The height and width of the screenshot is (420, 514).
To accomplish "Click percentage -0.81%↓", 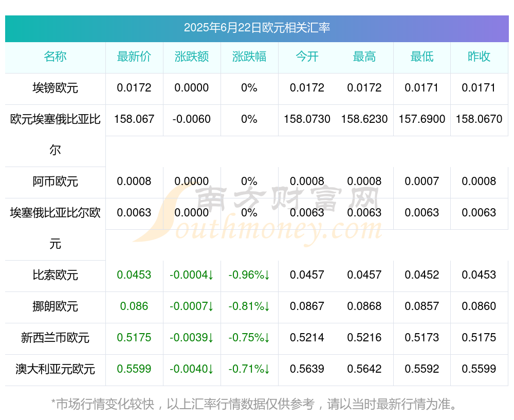I will point(249,306).
